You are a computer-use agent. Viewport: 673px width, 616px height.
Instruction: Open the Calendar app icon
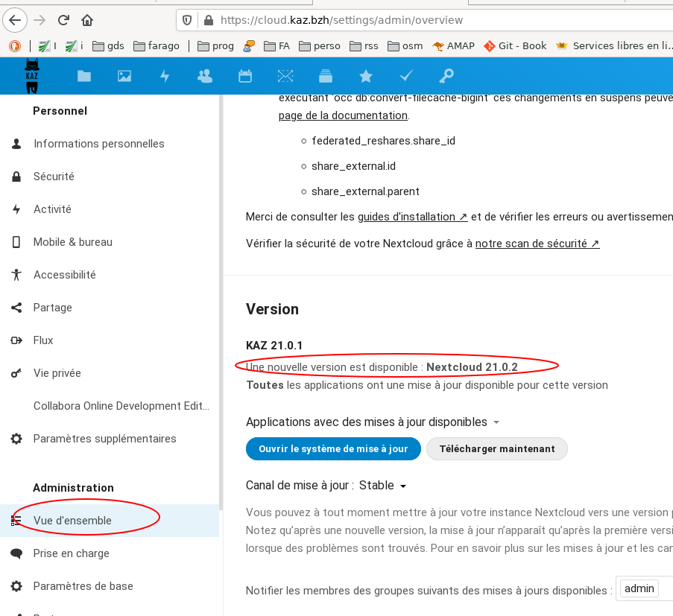click(245, 75)
